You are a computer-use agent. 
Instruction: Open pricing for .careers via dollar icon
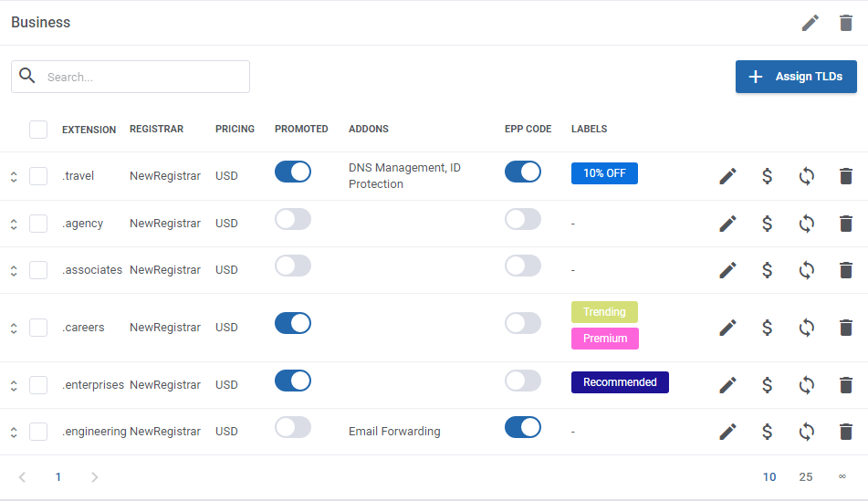click(768, 328)
